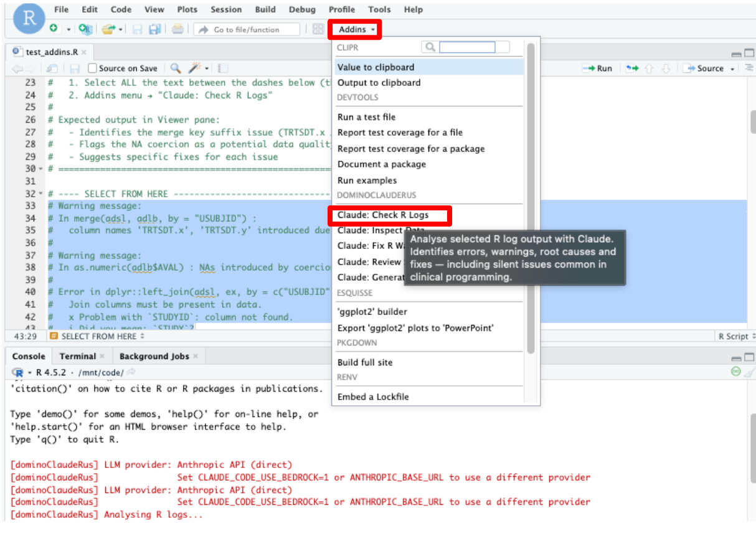The image size is (756, 544).
Task: Select the test_addins.R editor tab
Action: coord(51,52)
